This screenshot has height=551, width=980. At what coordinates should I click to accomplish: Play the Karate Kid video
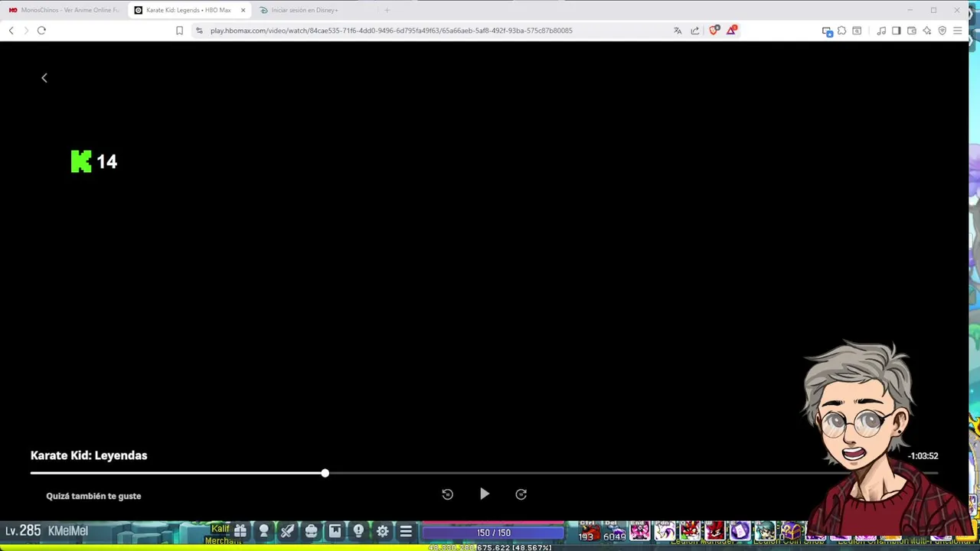485,494
